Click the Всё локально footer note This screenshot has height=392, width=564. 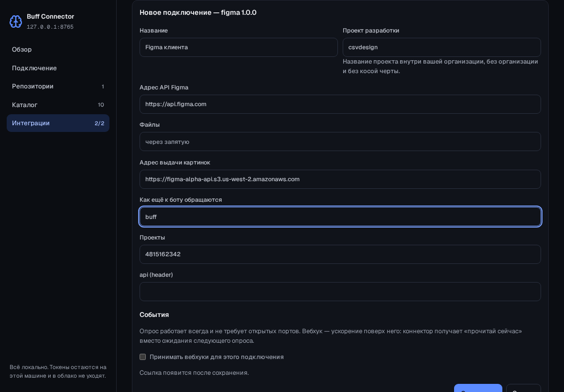58,371
